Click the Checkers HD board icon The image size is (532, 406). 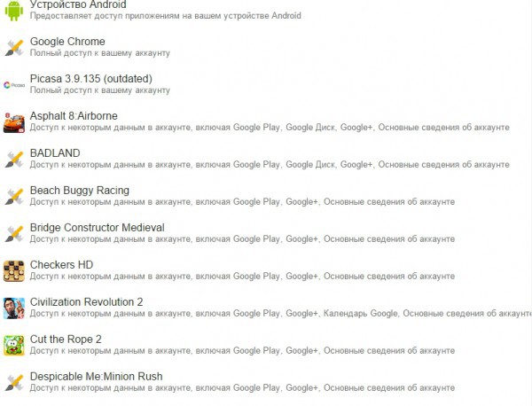(x=13, y=270)
